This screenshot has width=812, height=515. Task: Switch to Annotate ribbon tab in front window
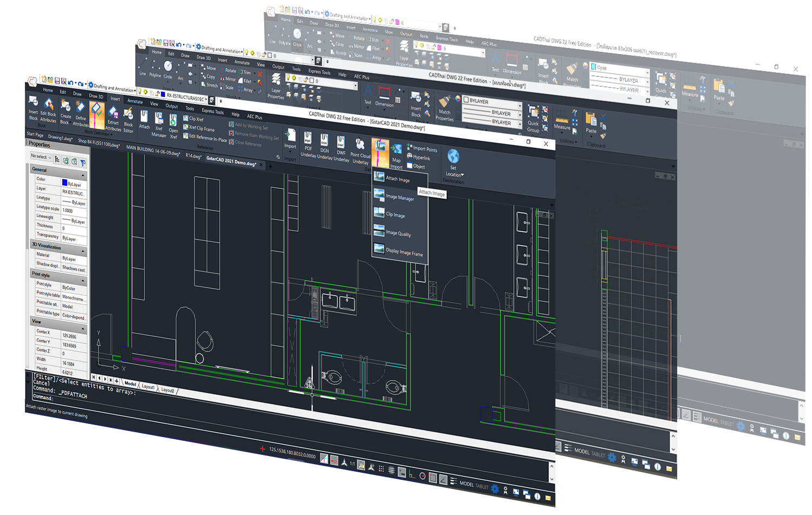coord(135,101)
